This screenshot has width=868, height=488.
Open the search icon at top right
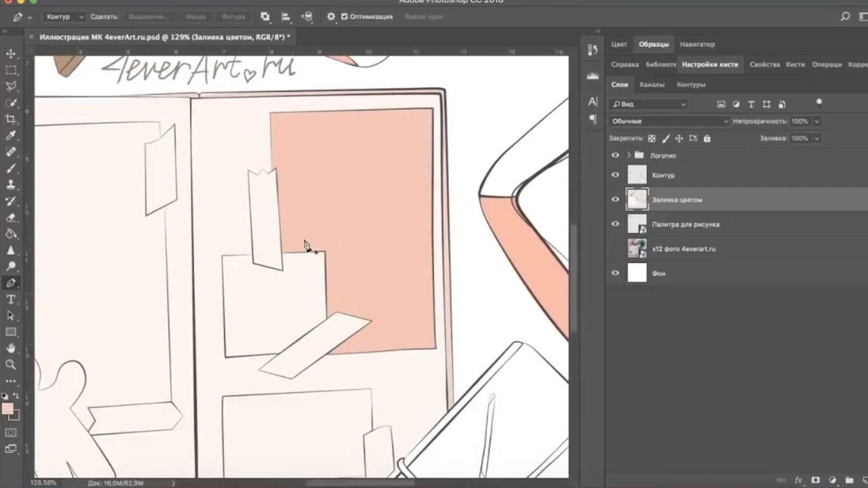click(x=845, y=16)
